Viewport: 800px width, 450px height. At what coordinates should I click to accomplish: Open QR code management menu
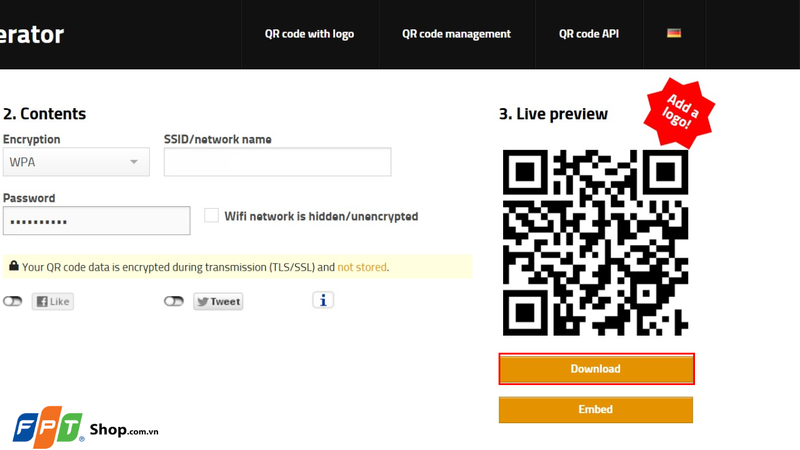pyautogui.click(x=456, y=34)
